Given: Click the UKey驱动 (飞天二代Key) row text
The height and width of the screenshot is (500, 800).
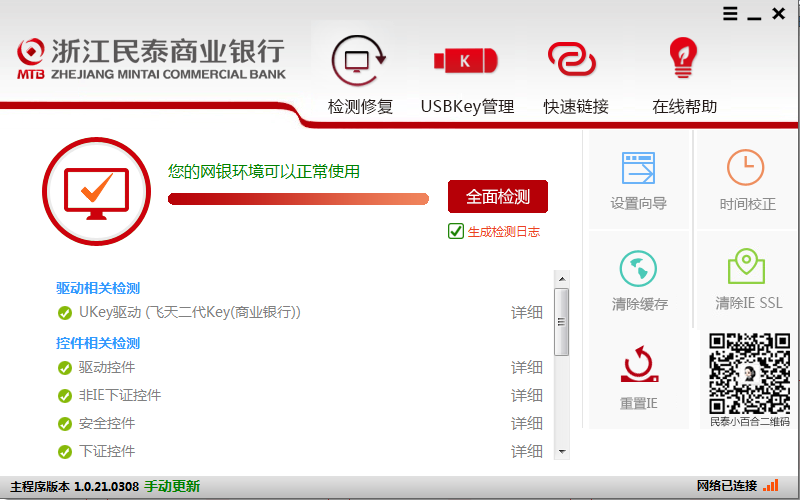Looking at the screenshot, I should (x=190, y=312).
